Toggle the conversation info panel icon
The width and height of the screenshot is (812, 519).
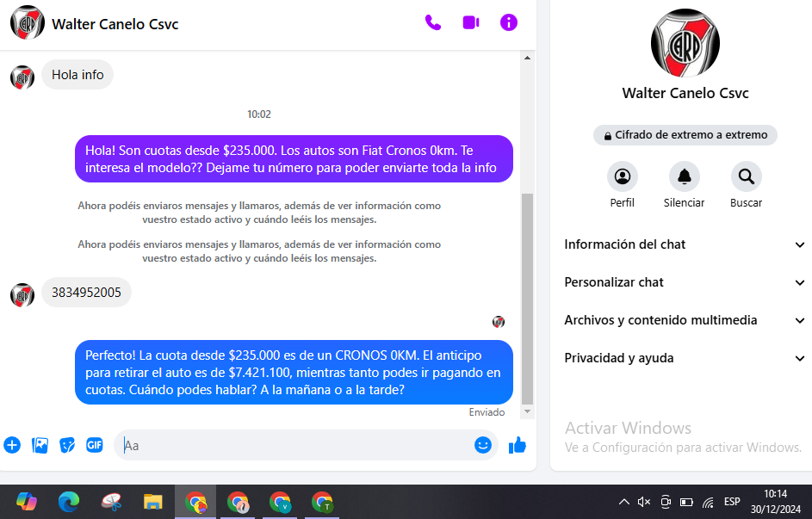(x=509, y=22)
